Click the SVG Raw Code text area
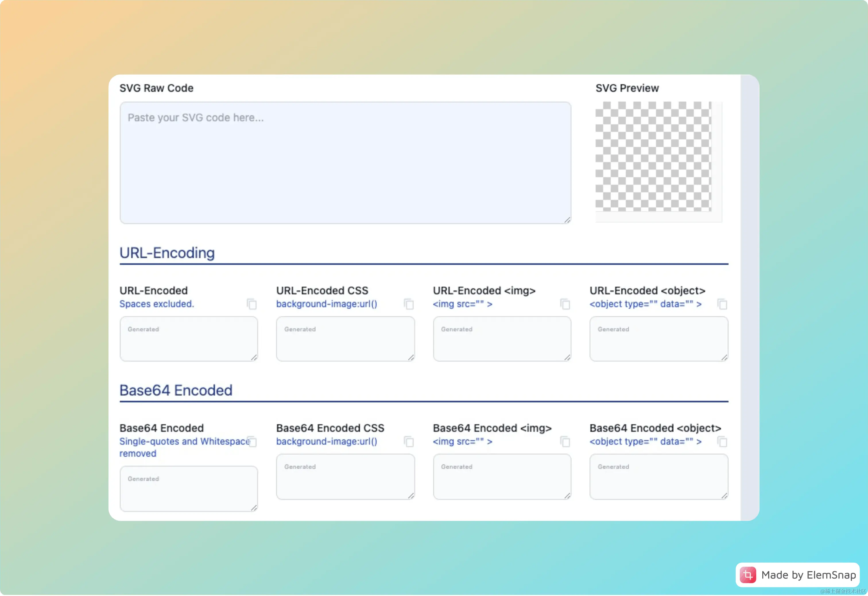This screenshot has height=596, width=868. 345,163
